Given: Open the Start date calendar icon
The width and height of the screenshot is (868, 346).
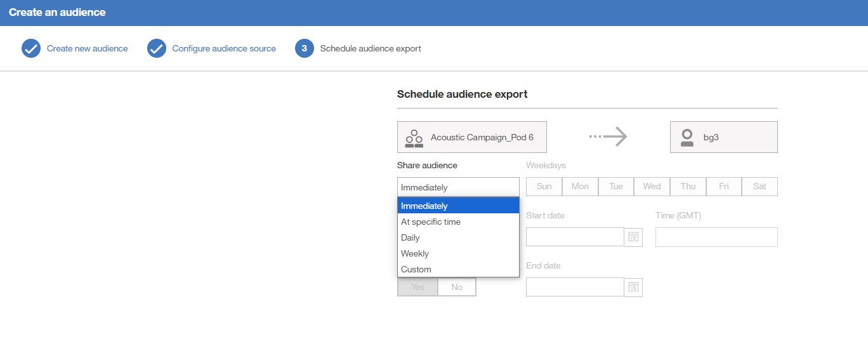Looking at the screenshot, I should (x=633, y=237).
